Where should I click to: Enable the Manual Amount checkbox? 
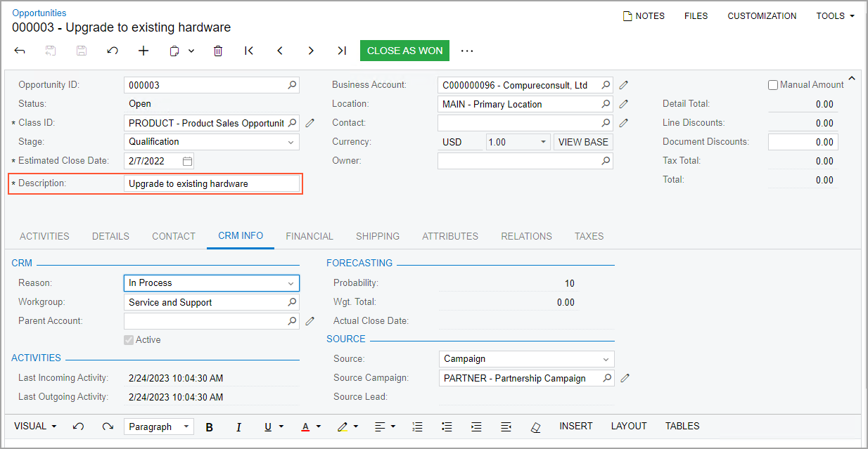click(x=773, y=85)
